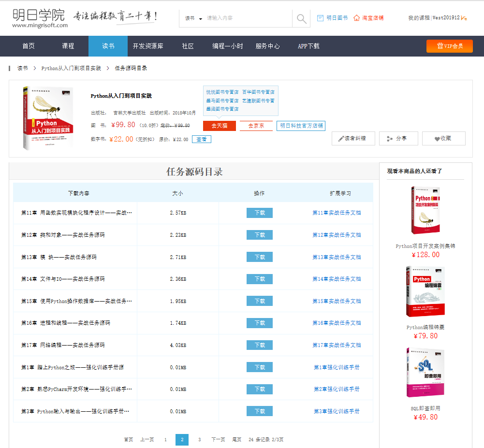Open the 第16章实战任务文档 link
The image size is (484, 448).
(x=337, y=323)
